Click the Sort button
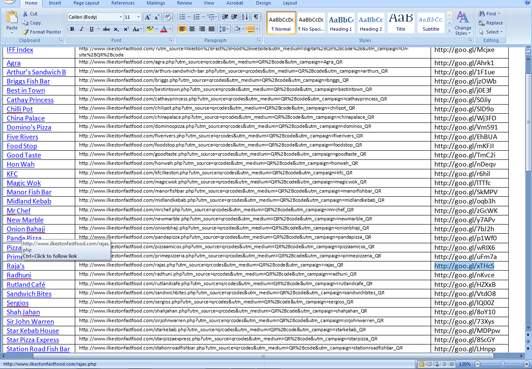Viewport: 532px width, 369px height. [x=245, y=17]
